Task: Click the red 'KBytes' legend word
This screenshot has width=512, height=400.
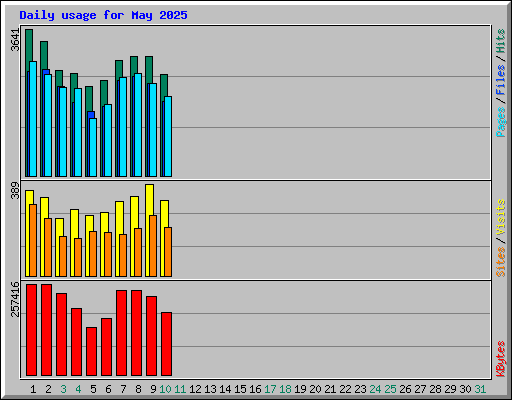Action: (501, 359)
